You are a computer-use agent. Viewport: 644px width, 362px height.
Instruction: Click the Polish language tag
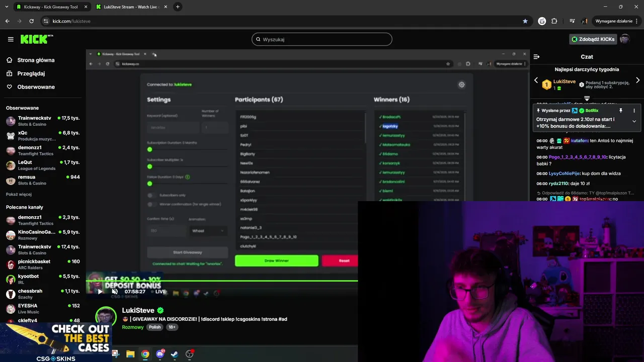point(155,327)
